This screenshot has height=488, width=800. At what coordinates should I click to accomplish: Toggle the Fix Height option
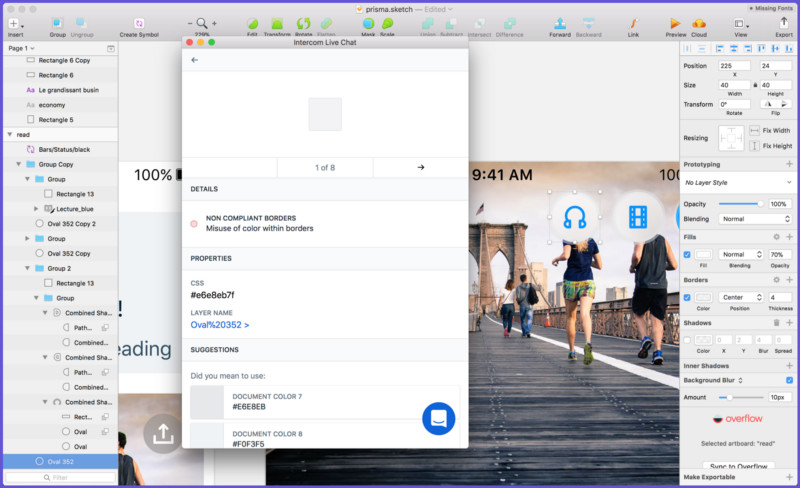point(755,146)
